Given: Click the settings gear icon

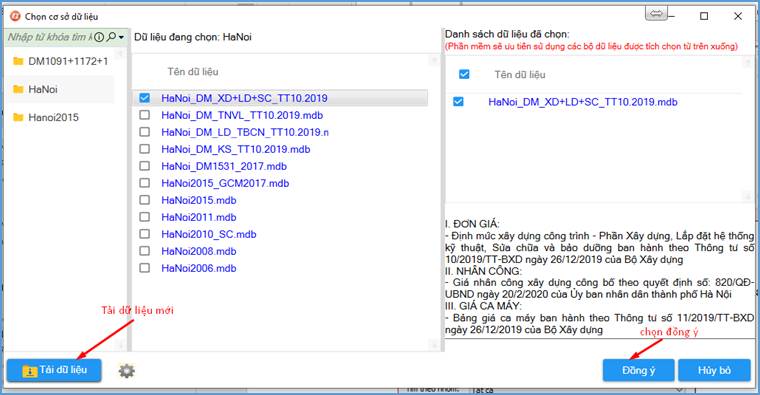Looking at the screenshot, I should [127, 371].
